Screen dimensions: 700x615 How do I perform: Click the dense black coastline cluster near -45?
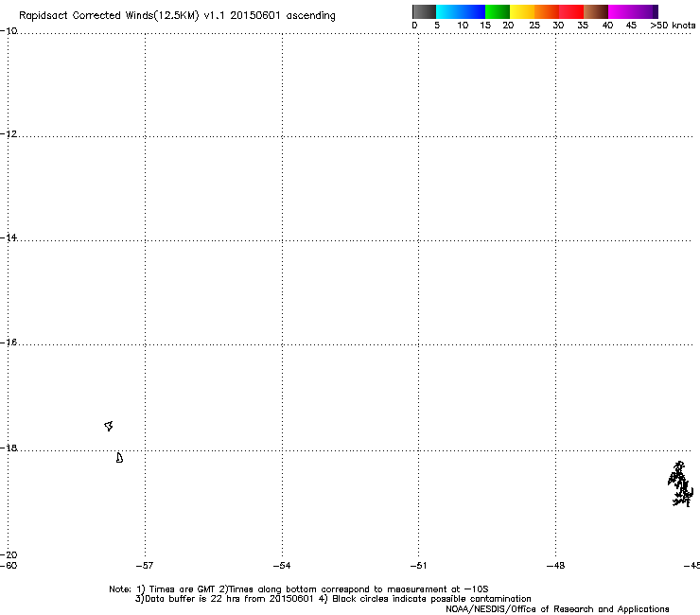pyautogui.click(x=680, y=484)
